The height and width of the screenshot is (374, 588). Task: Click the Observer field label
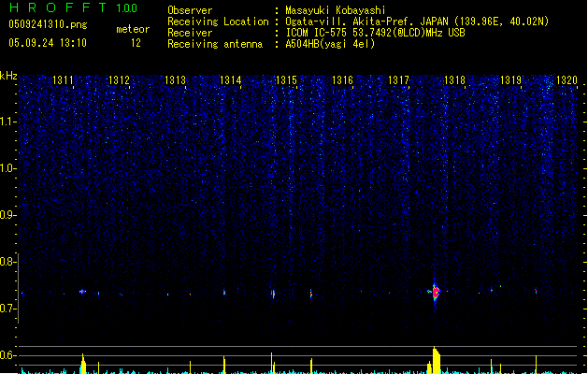190,10
